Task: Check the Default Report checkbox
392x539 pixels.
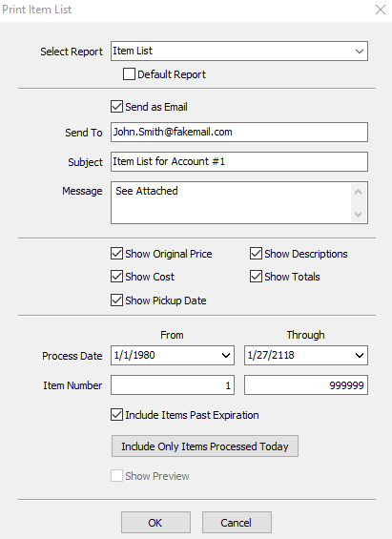Action: pos(129,74)
